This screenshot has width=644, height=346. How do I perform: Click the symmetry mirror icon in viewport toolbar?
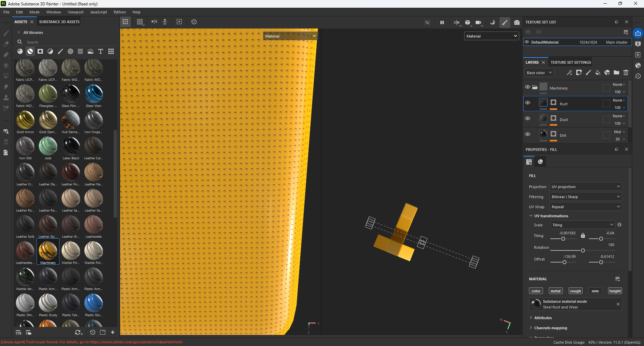pyautogui.click(x=154, y=22)
